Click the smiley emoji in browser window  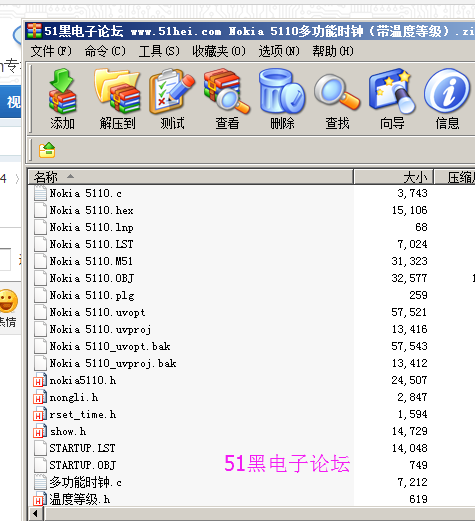8,301
